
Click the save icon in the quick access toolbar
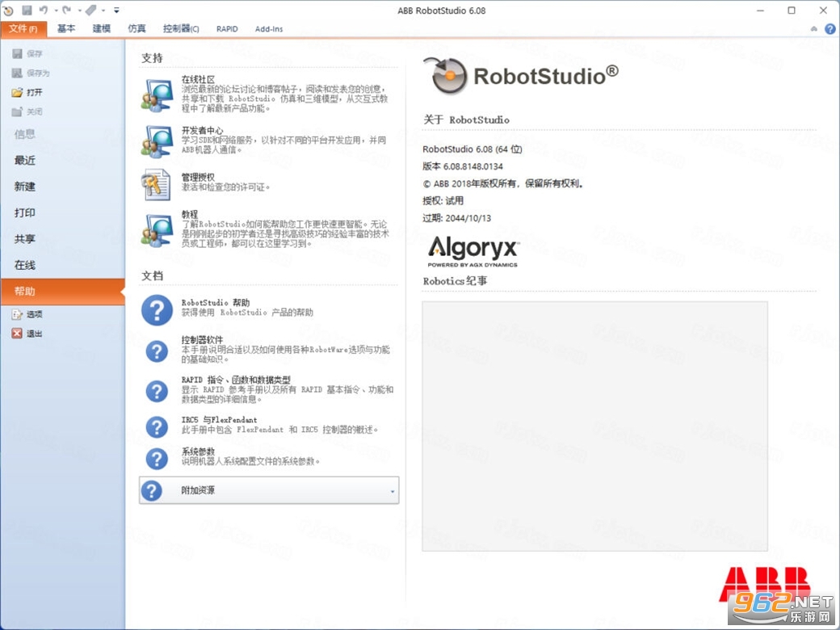click(x=27, y=10)
